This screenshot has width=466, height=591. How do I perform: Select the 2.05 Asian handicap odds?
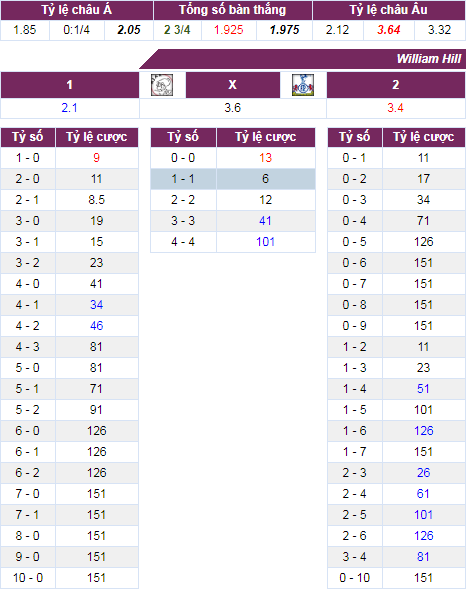[129, 30]
